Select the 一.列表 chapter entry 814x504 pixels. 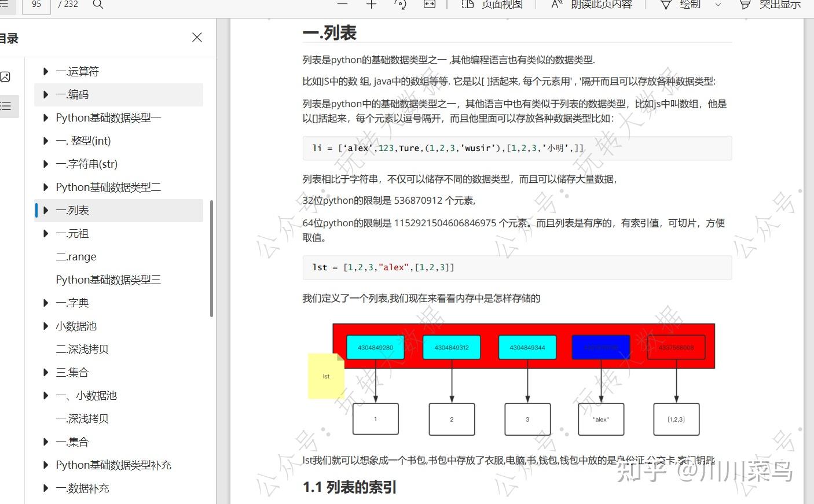click(x=72, y=210)
